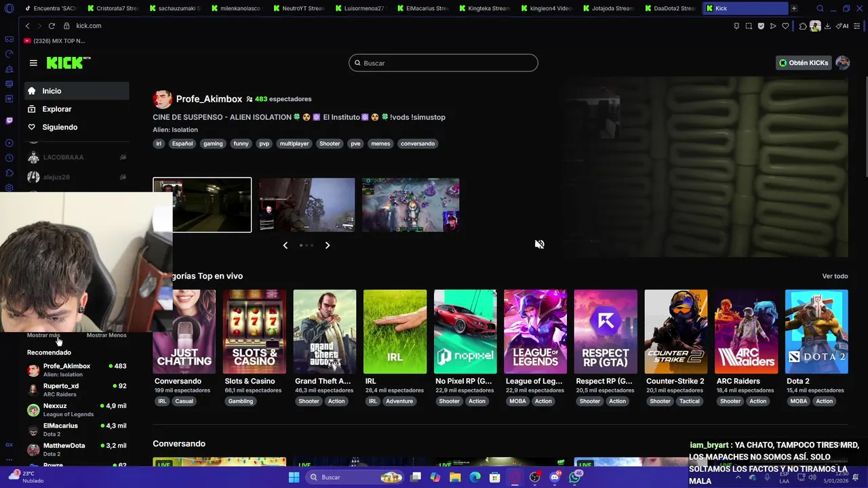This screenshot has width=868, height=488.
Task: Open WhatsApp from taskbar
Action: pyautogui.click(x=575, y=477)
